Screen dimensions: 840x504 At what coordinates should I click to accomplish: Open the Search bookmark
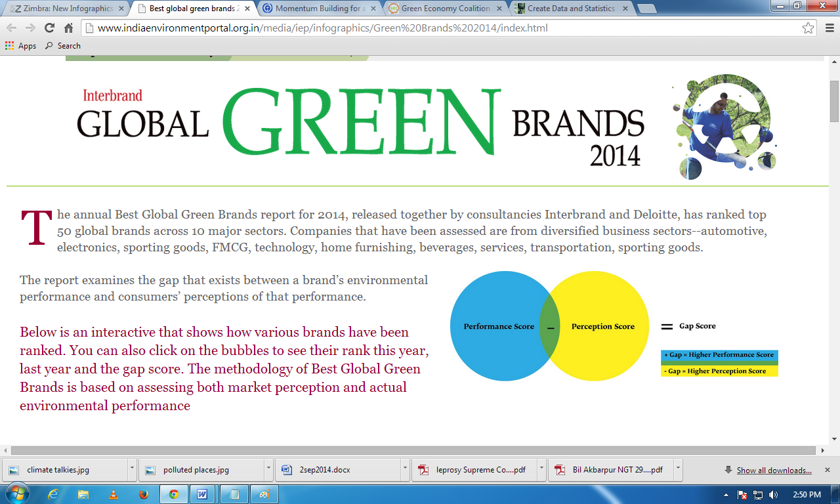63,46
